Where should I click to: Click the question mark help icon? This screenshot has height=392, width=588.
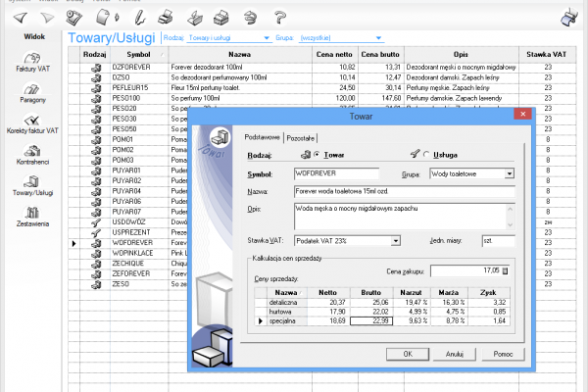click(x=280, y=17)
